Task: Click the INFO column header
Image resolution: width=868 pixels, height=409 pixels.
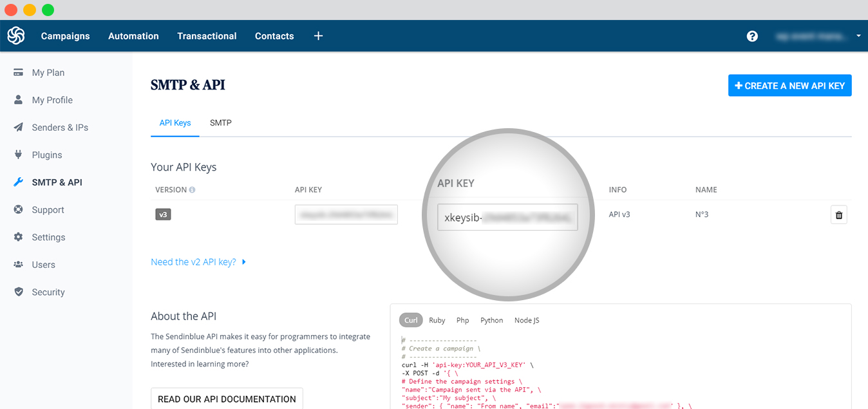Action: 618,190
